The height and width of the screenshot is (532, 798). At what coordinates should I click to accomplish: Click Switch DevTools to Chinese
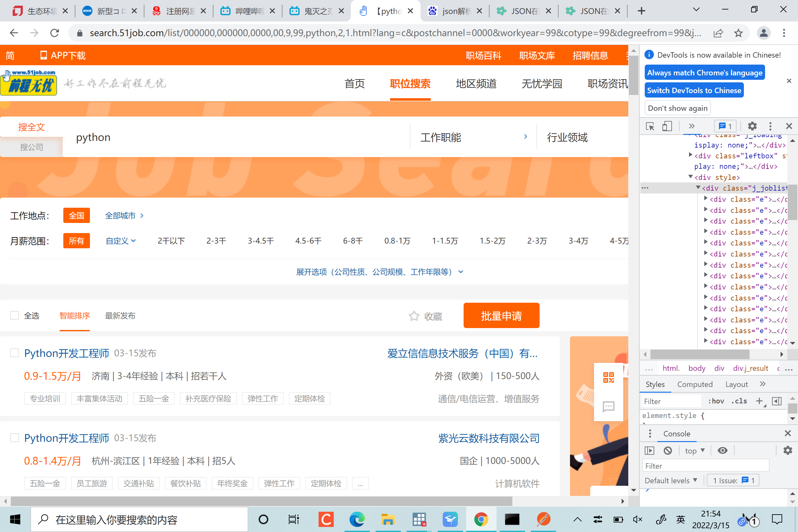(694, 90)
